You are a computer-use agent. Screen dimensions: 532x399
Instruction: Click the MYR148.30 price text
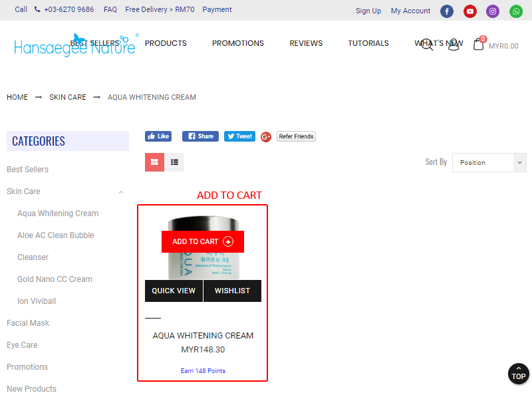pos(203,350)
